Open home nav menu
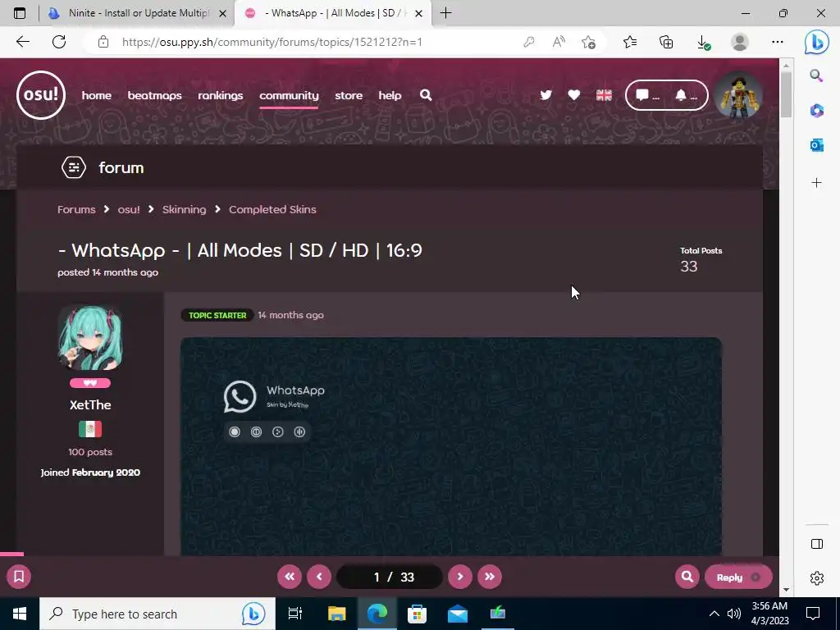Screen dimensions: 840x630 pos(97,95)
